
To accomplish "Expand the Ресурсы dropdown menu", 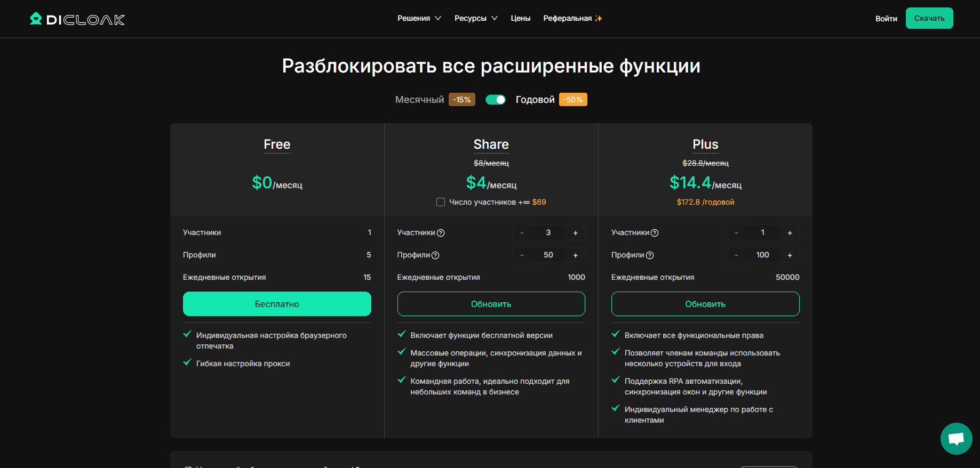I will pyautogui.click(x=476, y=18).
